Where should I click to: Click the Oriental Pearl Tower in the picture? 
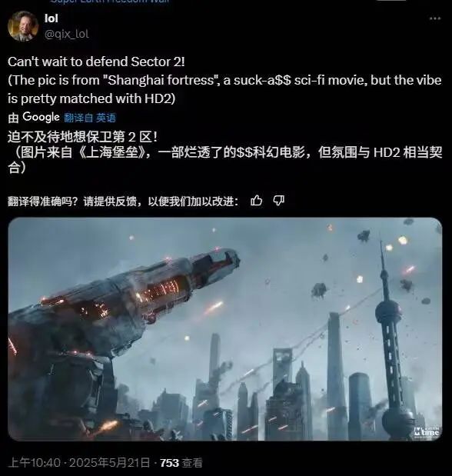(x=390, y=340)
